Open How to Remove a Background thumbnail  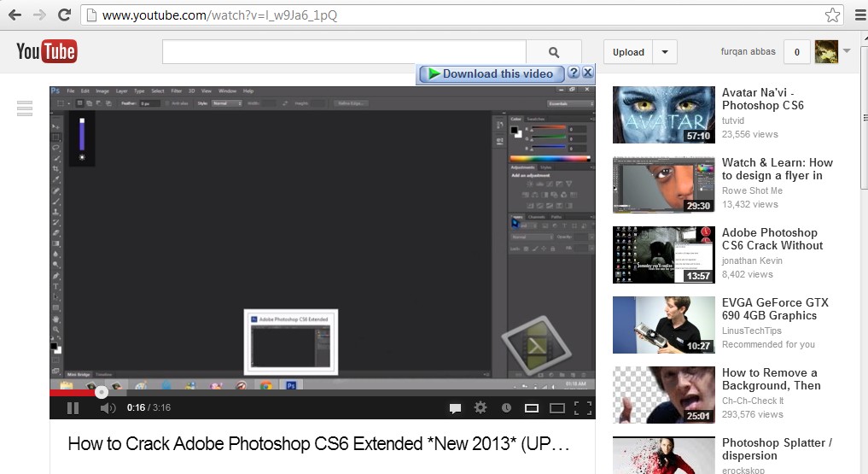tap(664, 395)
